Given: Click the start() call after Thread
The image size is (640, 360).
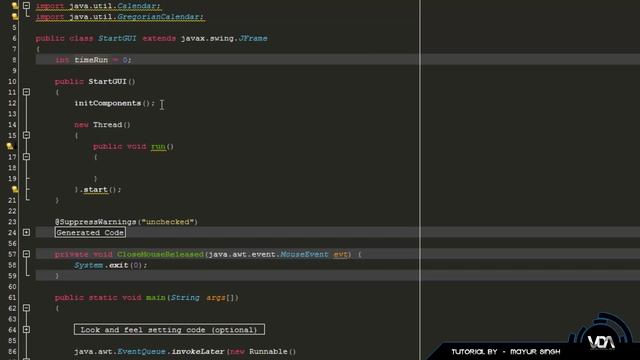Looking at the screenshot, I should [x=102, y=190].
